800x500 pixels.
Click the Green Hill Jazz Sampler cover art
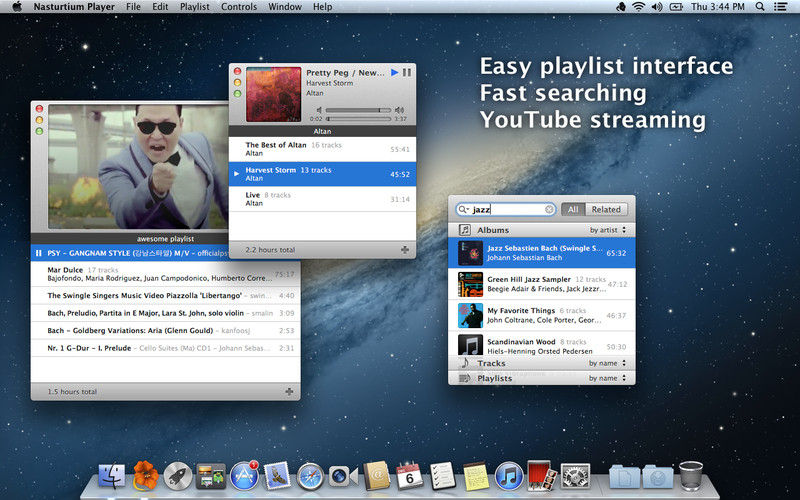pos(470,284)
